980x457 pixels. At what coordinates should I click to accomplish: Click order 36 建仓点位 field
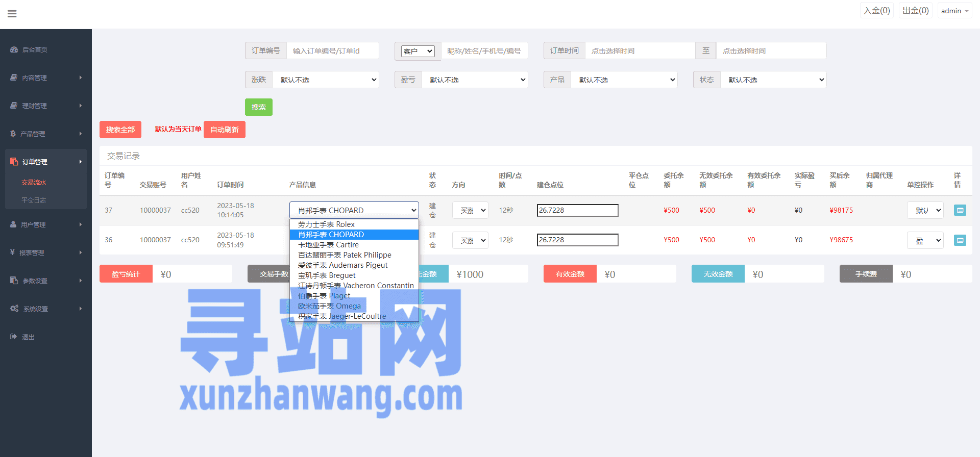pyautogui.click(x=578, y=240)
